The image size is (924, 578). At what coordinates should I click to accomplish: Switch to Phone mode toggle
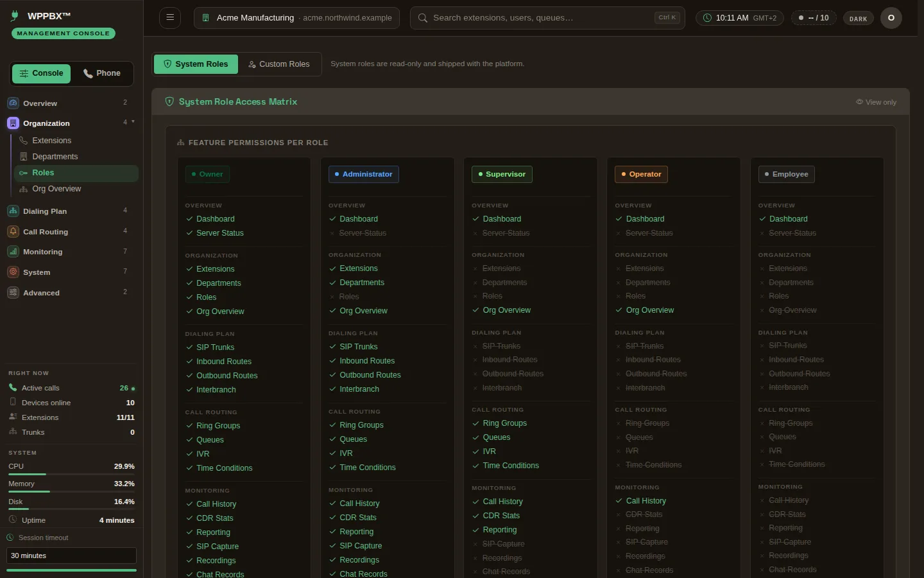[102, 73]
